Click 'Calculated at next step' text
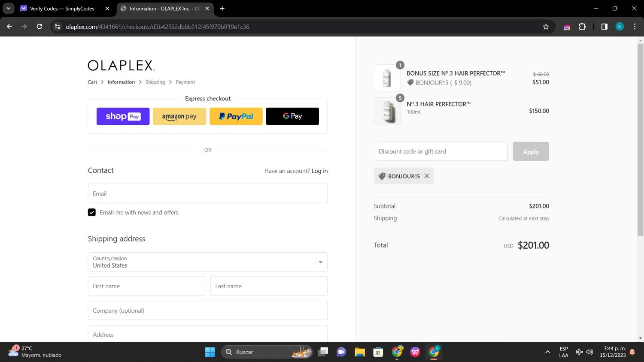This screenshot has height=362, width=644. tap(523, 218)
